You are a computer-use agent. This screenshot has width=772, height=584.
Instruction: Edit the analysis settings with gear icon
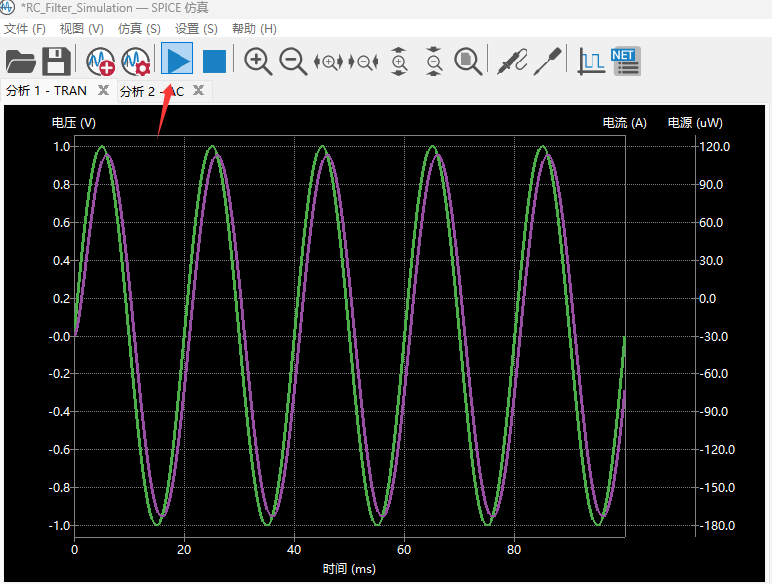click(135, 62)
